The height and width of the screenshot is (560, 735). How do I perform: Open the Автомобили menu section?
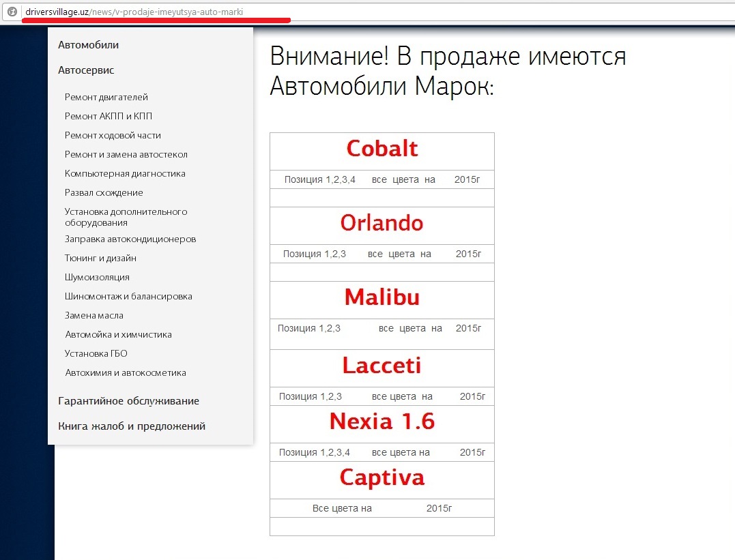[88, 45]
